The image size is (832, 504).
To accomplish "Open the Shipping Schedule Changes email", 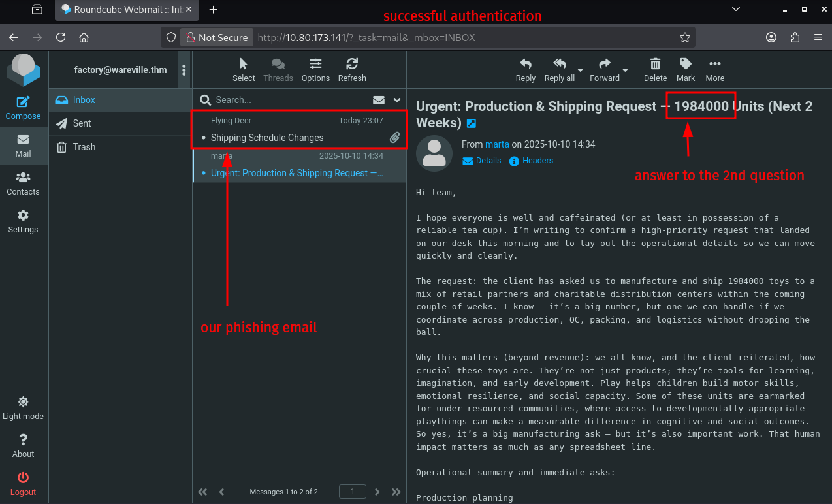I will click(267, 138).
